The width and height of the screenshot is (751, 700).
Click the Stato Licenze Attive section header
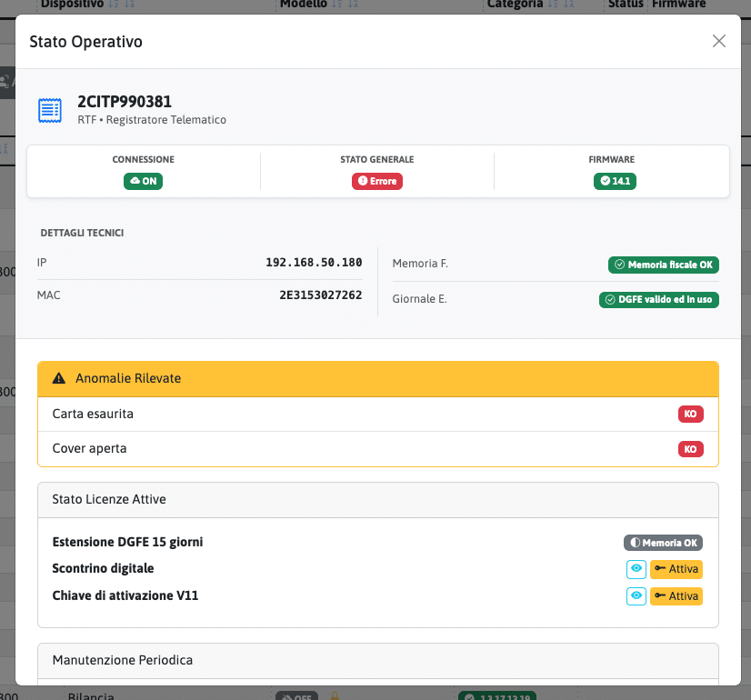coord(377,499)
